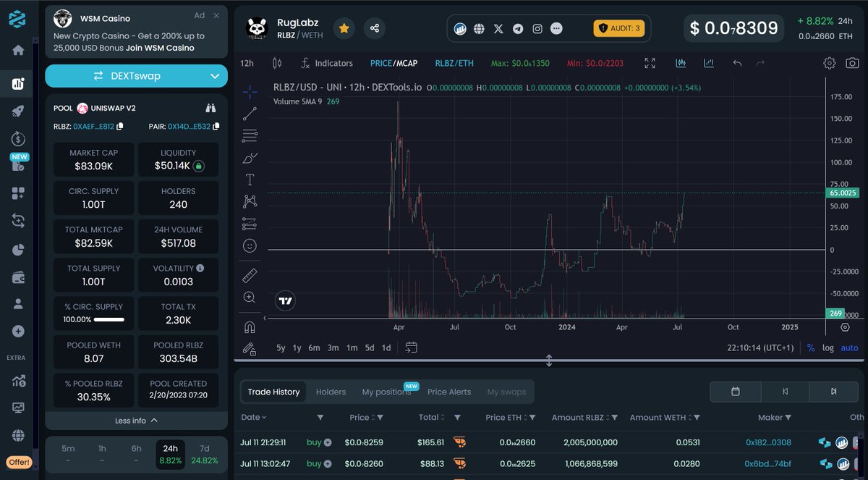Screen dimensions: 868x480
Task: Open the go-to-date calendar below chart
Action: pos(411,348)
